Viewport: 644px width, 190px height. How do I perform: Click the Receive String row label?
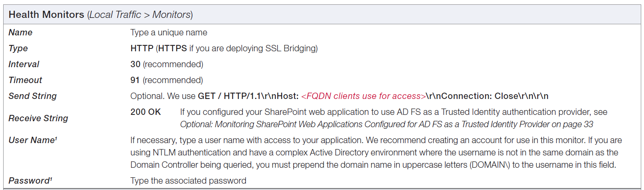pyautogui.click(x=38, y=118)
